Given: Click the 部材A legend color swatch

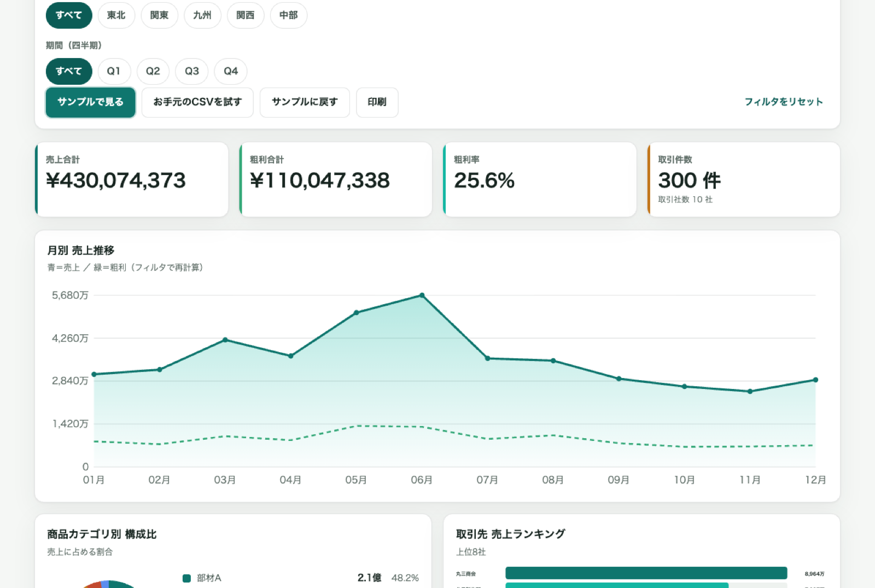Looking at the screenshot, I should click(x=186, y=578).
